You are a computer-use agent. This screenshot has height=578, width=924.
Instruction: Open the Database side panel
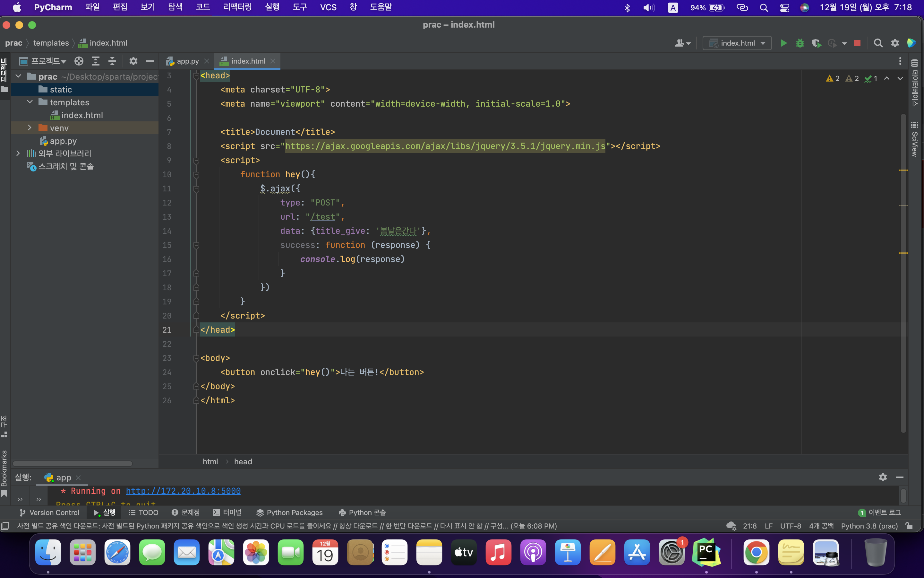(x=915, y=83)
